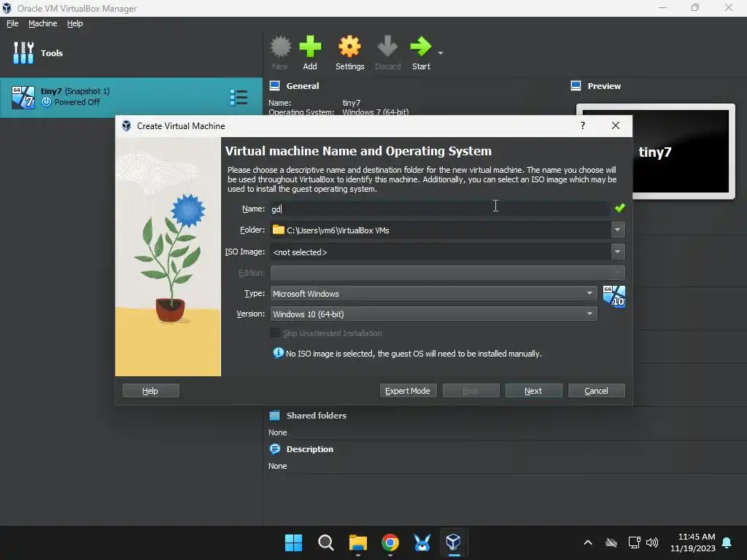Click the Description section icon
Screen dimensions: 747x560
pos(274,449)
